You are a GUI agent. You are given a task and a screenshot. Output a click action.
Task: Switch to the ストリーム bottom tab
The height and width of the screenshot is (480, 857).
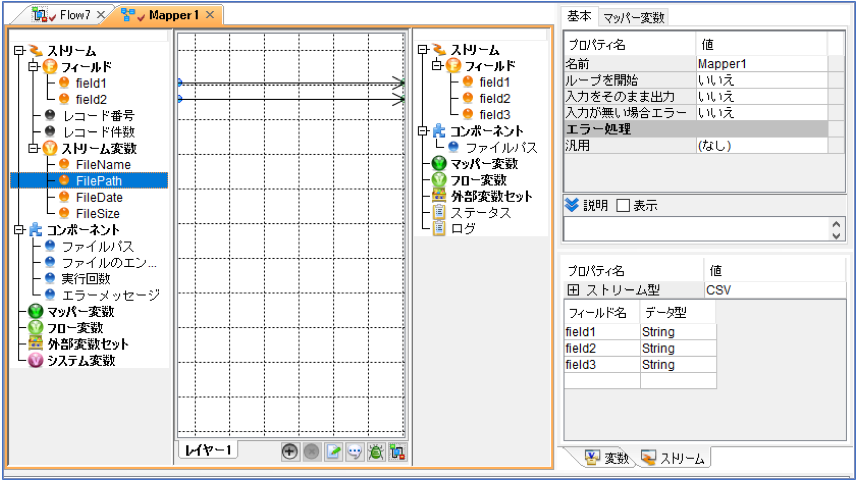point(673,458)
